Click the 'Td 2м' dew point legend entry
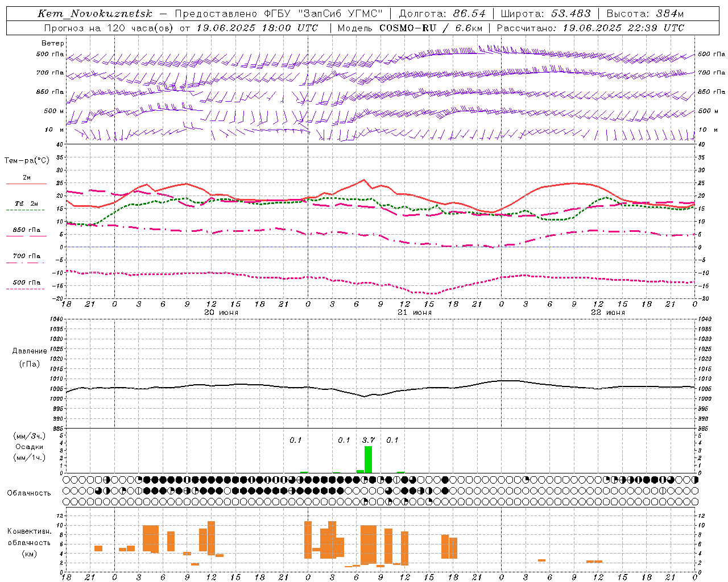728x582 pixels. [27, 203]
